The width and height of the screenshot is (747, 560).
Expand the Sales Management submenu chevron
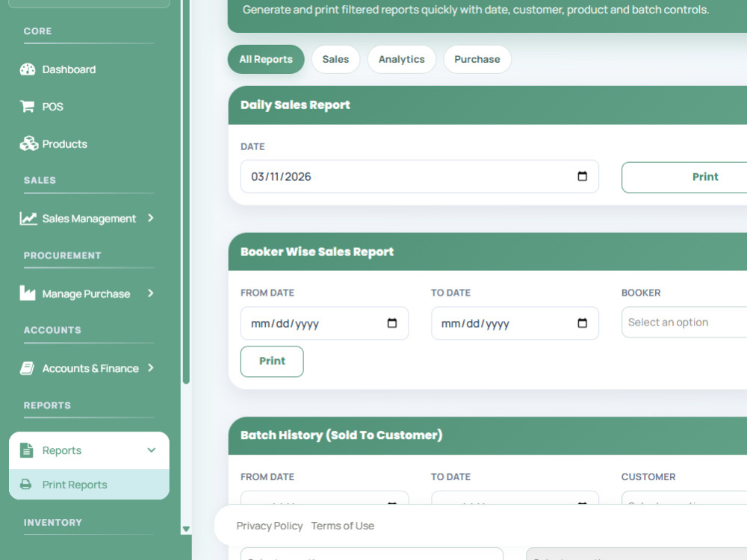click(x=151, y=217)
